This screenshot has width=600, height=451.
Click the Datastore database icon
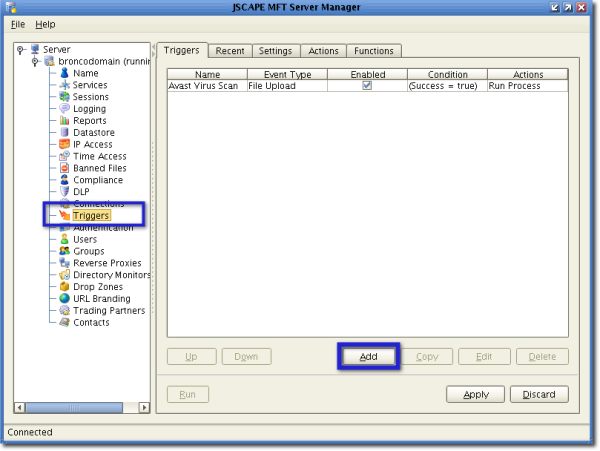click(x=64, y=132)
